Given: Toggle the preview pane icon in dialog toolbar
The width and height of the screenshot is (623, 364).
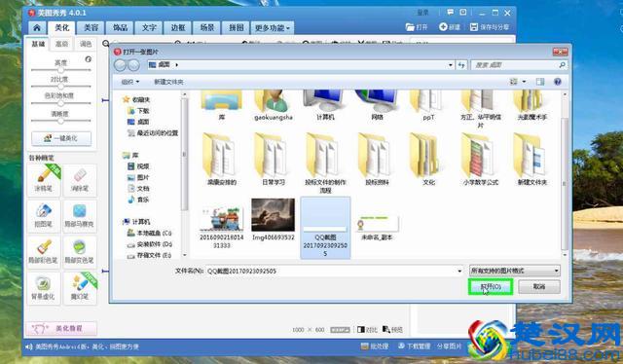Looking at the screenshot, I should coord(540,82).
